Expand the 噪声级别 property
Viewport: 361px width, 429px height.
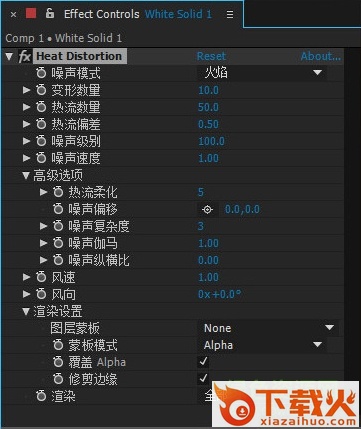(x=26, y=141)
